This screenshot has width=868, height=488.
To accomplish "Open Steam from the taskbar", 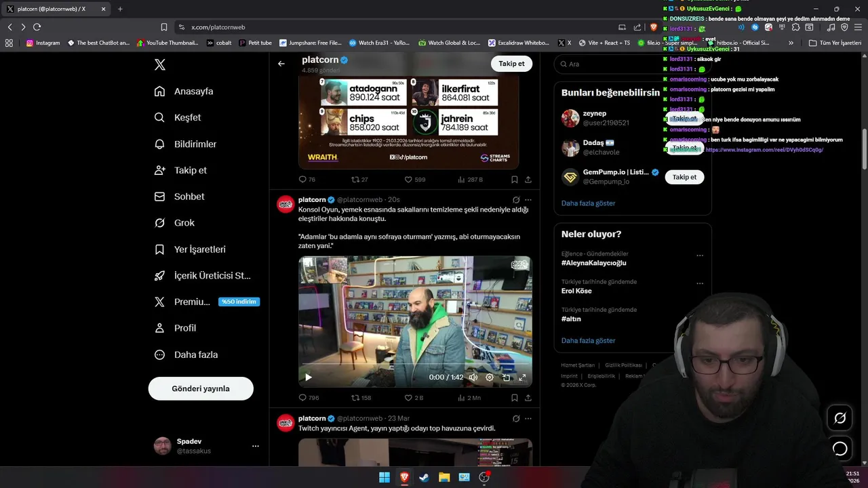I will (x=425, y=477).
